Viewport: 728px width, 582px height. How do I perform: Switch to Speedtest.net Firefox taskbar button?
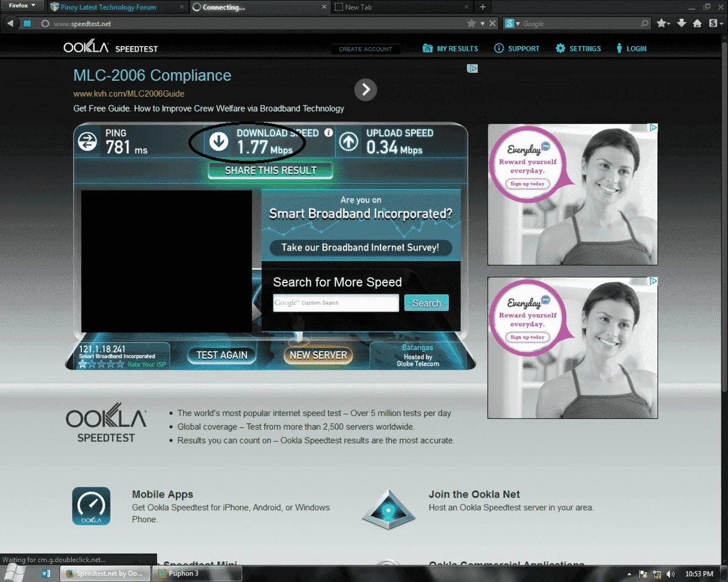(x=104, y=574)
